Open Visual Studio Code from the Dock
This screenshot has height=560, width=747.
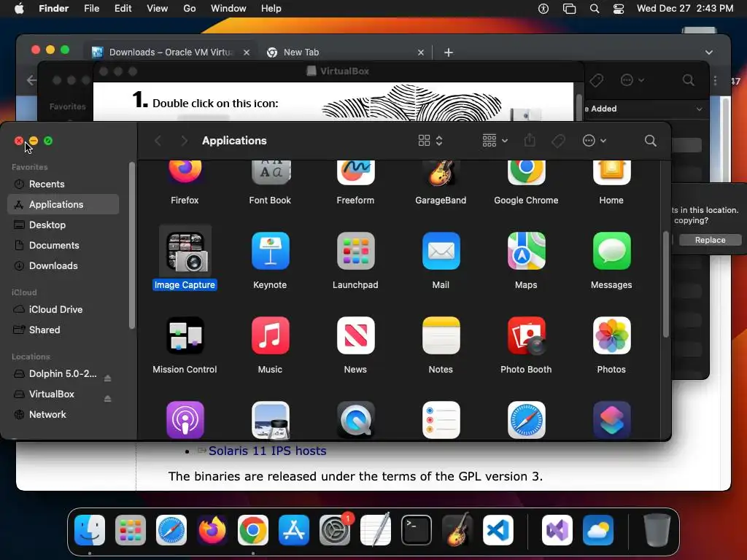tap(498, 530)
